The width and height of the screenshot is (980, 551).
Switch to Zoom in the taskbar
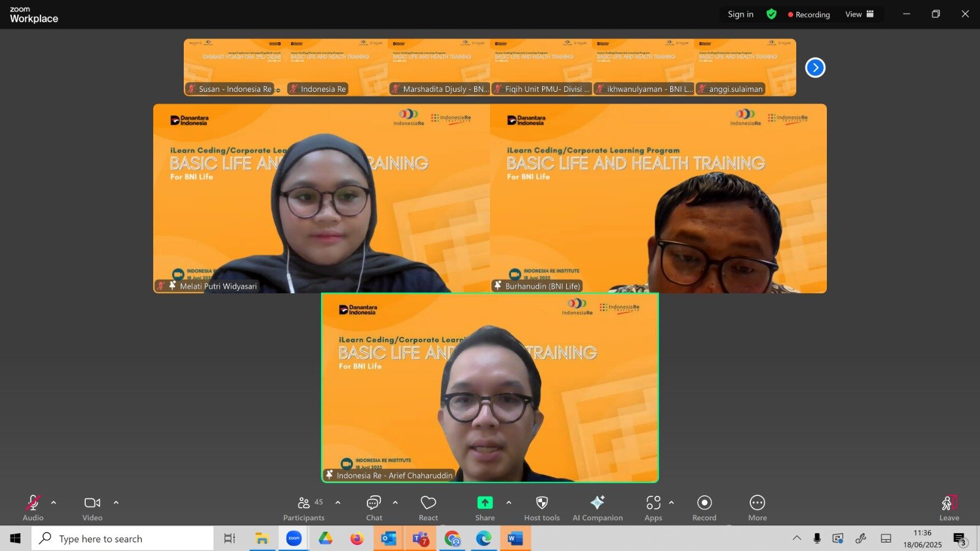point(294,538)
